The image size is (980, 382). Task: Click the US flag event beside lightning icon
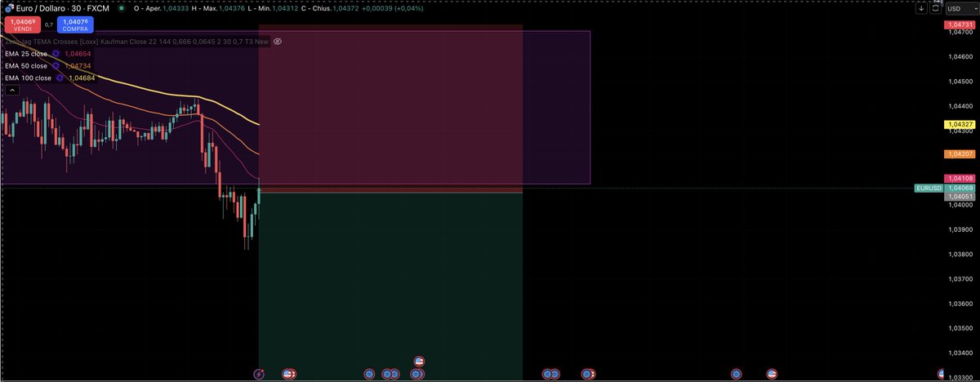[288, 374]
